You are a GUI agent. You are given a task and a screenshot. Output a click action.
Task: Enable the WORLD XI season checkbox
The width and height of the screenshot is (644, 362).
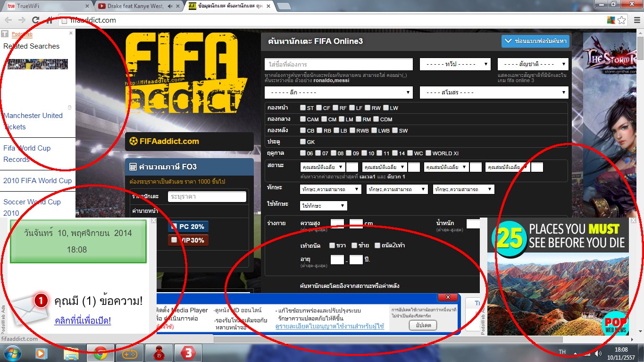coord(428,153)
